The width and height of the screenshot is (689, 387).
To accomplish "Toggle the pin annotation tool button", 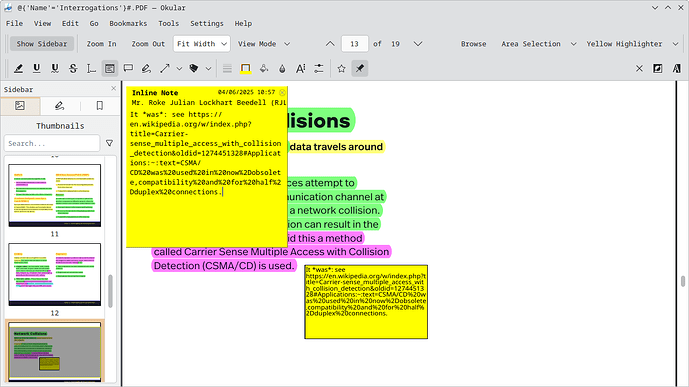I will coord(360,69).
